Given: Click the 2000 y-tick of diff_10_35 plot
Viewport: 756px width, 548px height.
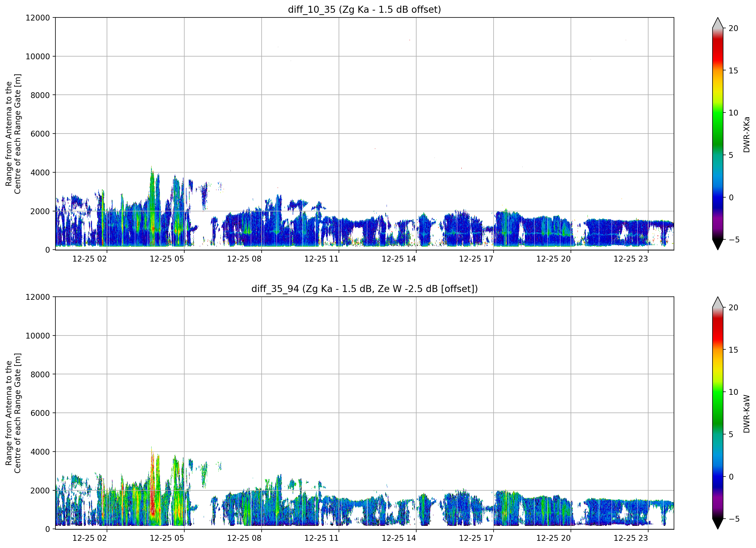Looking at the screenshot, I should [40, 211].
